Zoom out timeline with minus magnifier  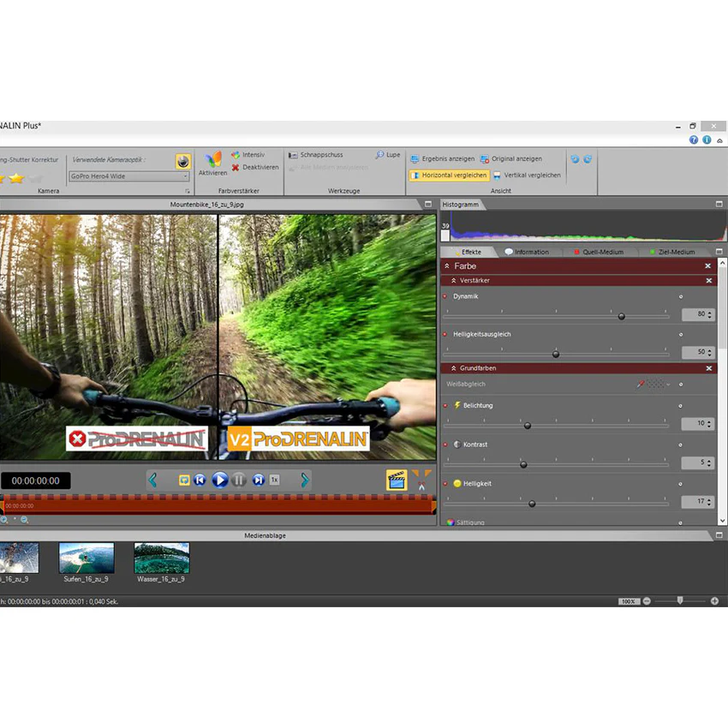click(x=24, y=520)
